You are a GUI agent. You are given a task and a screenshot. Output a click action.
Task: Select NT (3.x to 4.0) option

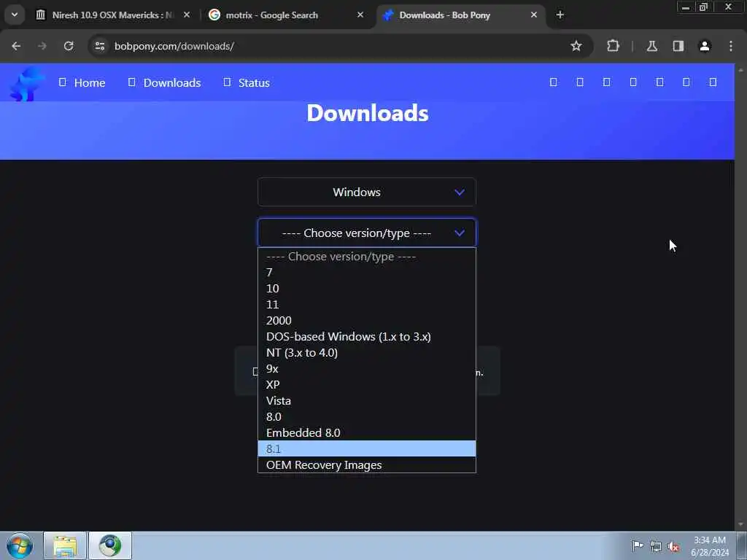[x=367, y=353]
